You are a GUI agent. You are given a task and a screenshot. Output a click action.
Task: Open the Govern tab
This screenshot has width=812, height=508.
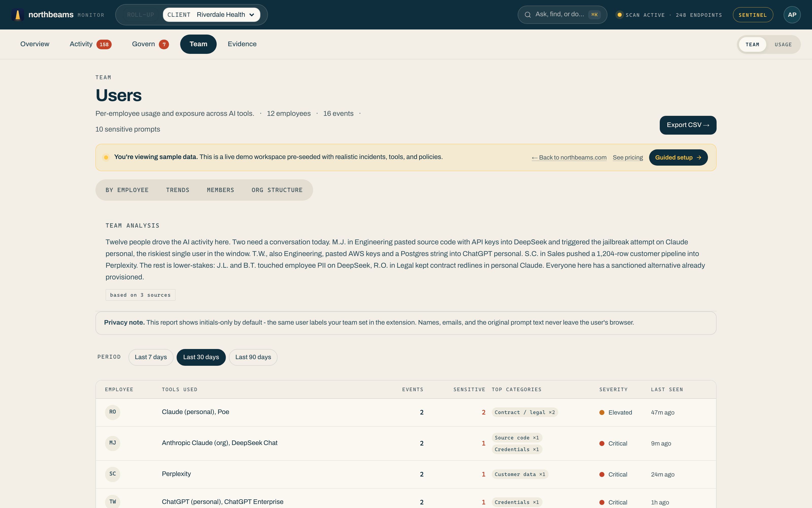click(x=150, y=44)
